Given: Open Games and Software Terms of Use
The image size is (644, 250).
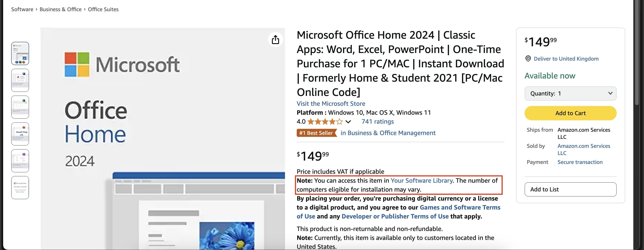Looking at the screenshot, I should click(398, 212).
